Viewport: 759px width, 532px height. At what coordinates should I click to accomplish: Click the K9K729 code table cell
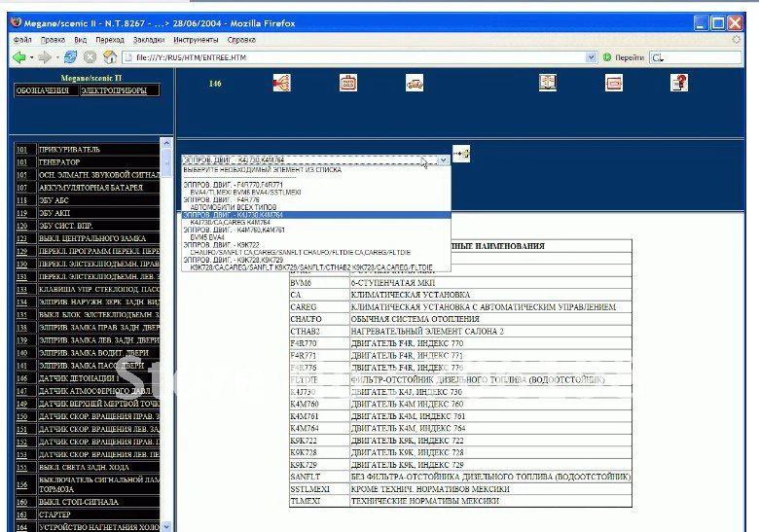pyautogui.click(x=319, y=465)
